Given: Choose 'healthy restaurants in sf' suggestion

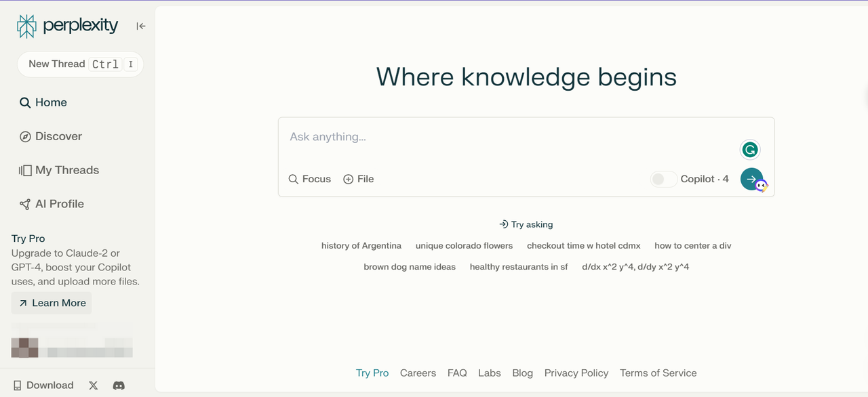Looking at the screenshot, I should 519,267.
